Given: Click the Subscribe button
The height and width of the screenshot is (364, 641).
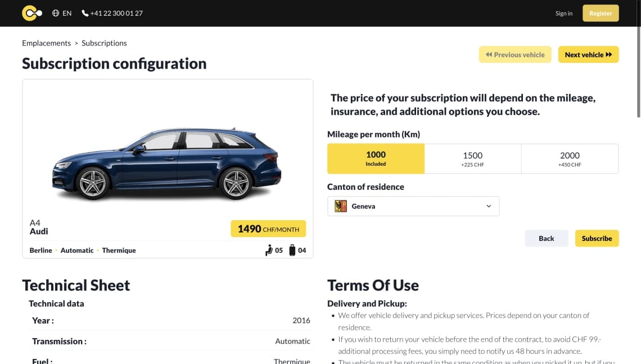Looking at the screenshot, I should pos(597,238).
